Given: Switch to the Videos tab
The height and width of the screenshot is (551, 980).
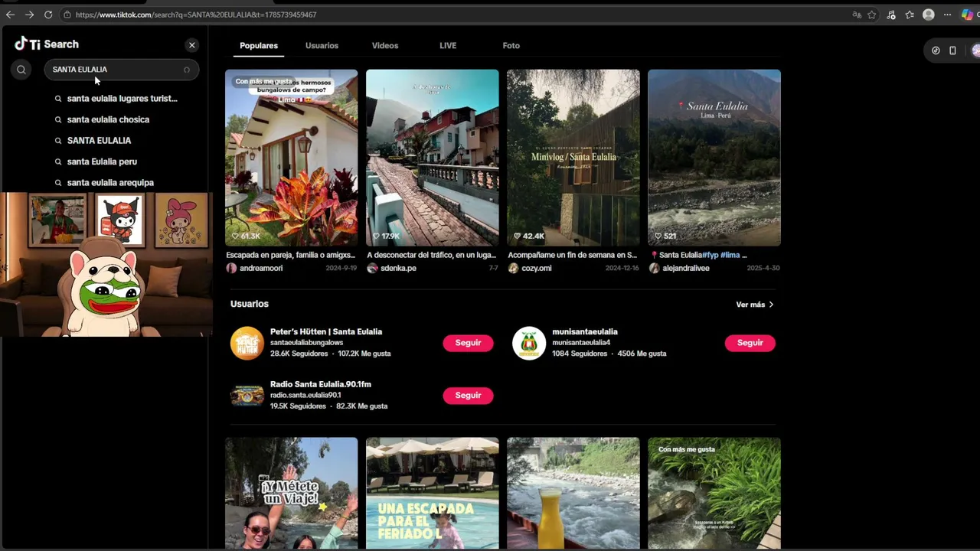Looking at the screenshot, I should tap(385, 46).
